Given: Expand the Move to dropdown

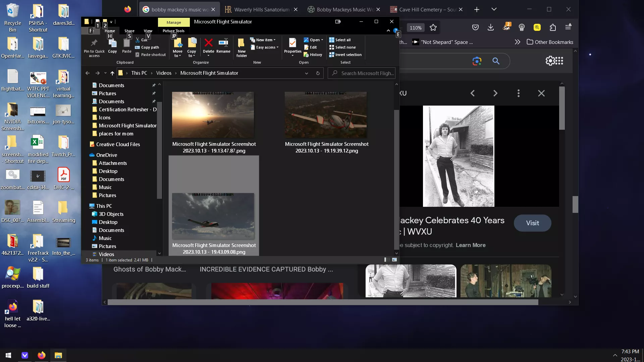Looking at the screenshot, I should tap(177, 48).
